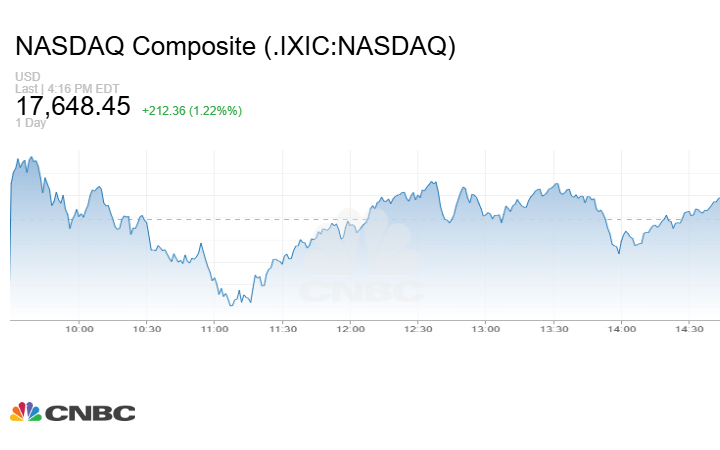Click the NASDAQ Composite title
This screenshot has width=720, height=450.
pyautogui.click(x=235, y=47)
